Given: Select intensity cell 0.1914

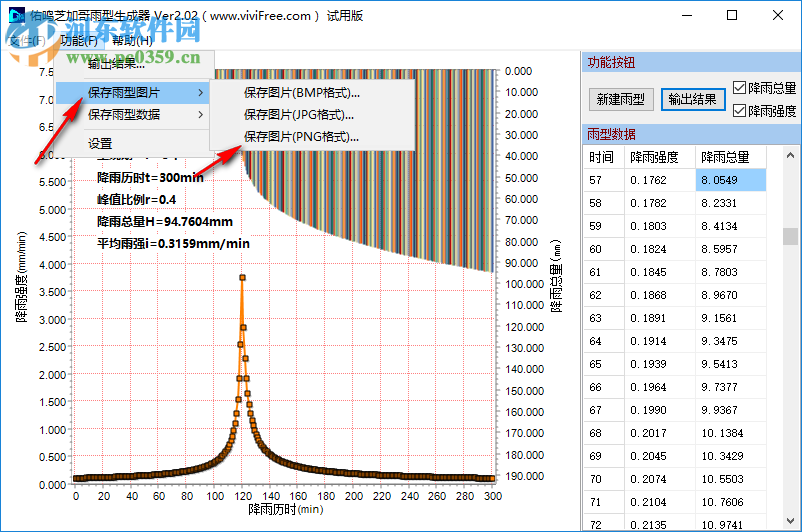Looking at the screenshot, I should (x=659, y=341).
